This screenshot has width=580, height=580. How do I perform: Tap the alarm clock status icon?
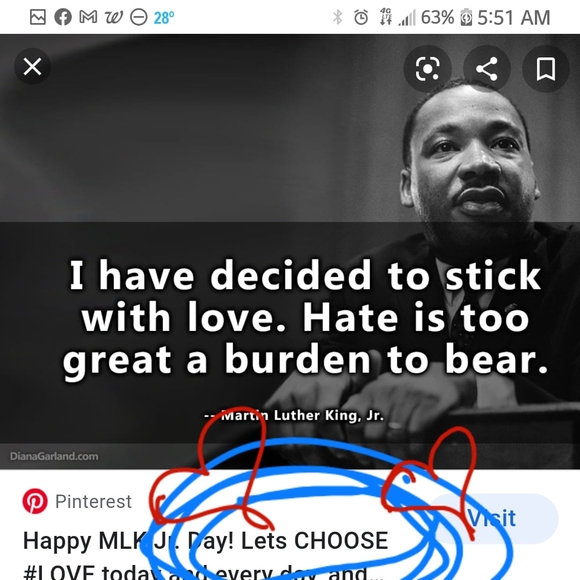point(361,17)
